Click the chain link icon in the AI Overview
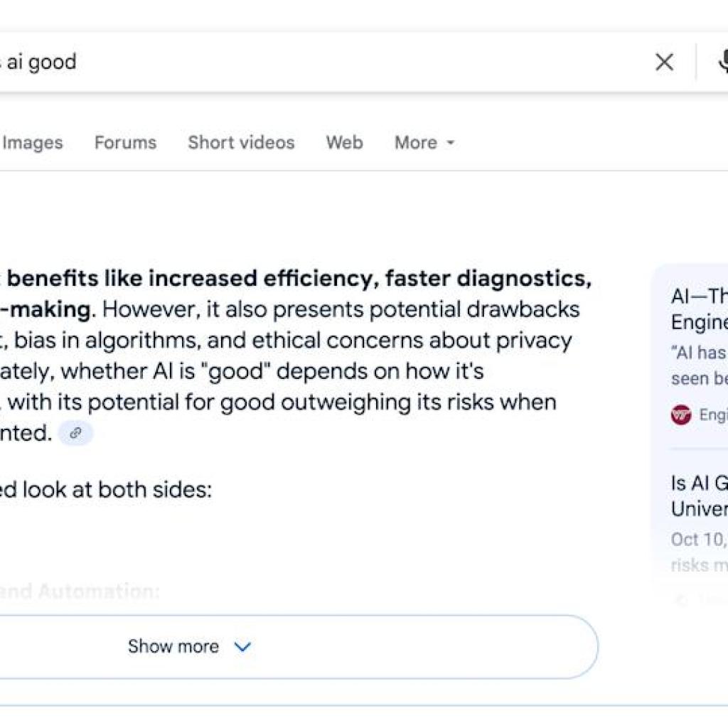This screenshot has height=728, width=728. (76, 433)
